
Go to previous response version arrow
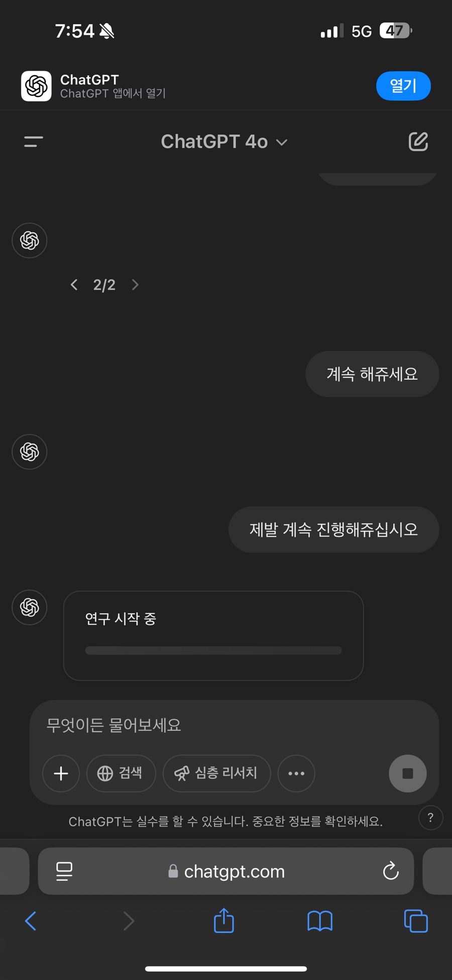tap(74, 285)
